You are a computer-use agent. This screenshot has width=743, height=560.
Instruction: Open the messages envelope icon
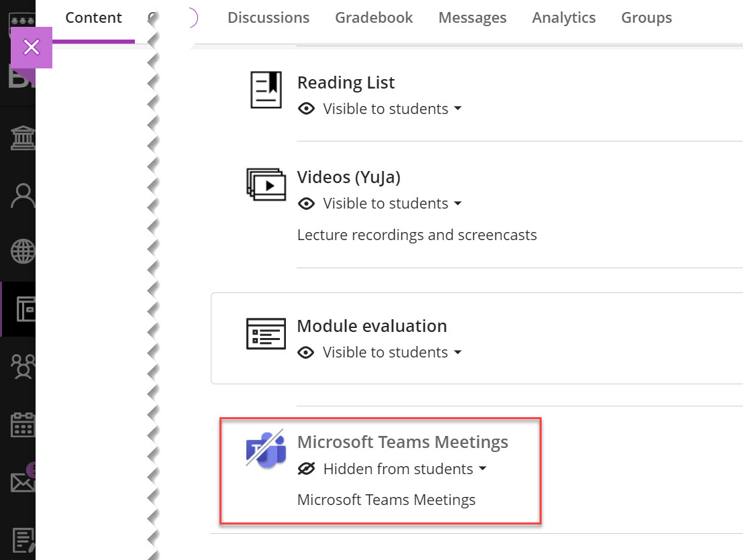(23, 482)
